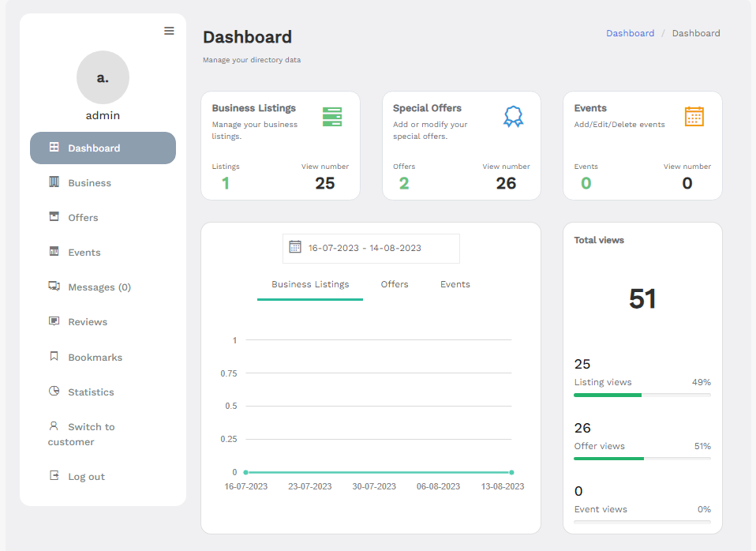Open the Business Listings card title
Viewport: 756px width, 551px height.
pyautogui.click(x=254, y=108)
